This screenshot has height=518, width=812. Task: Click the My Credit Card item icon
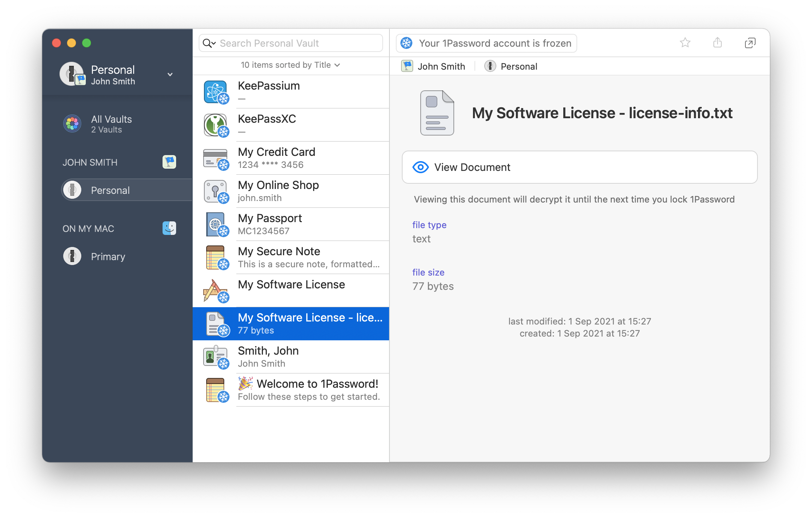pyautogui.click(x=215, y=158)
